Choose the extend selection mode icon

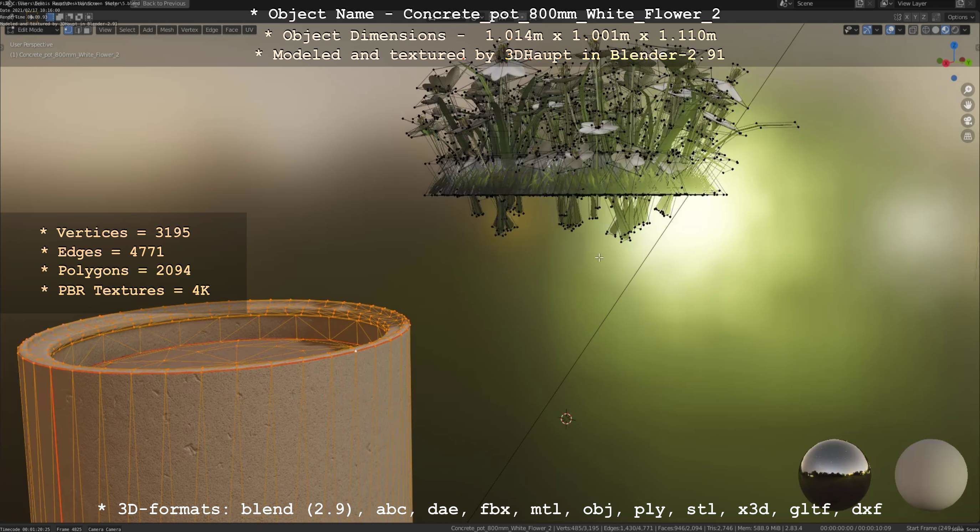click(60, 17)
